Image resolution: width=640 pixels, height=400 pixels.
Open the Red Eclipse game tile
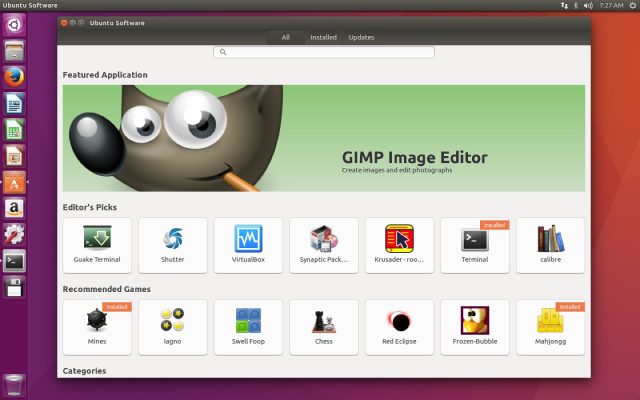[399, 327]
